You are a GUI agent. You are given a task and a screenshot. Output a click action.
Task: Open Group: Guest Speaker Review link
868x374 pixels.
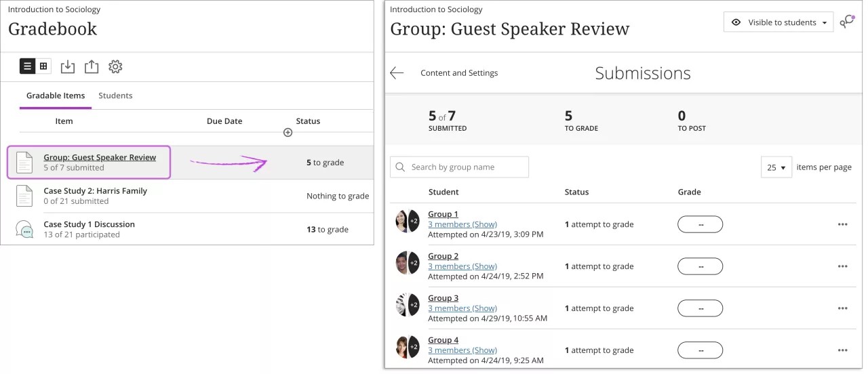click(x=100, y=157)
